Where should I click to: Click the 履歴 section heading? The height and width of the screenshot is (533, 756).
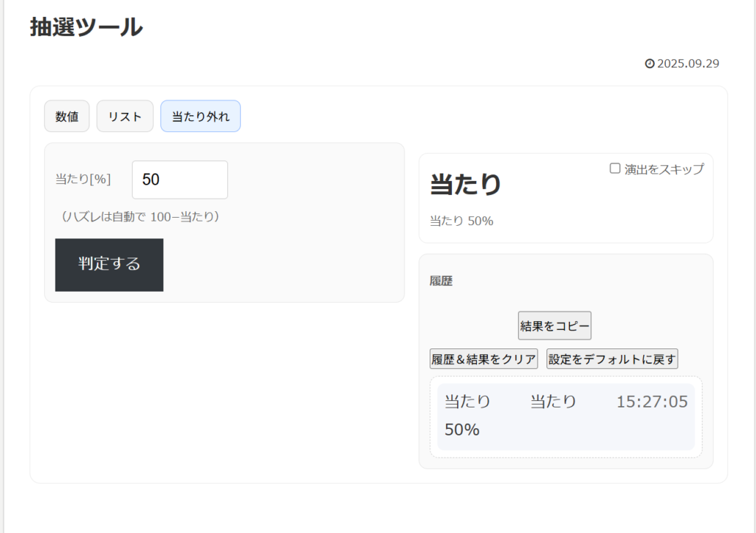(441, 281)
